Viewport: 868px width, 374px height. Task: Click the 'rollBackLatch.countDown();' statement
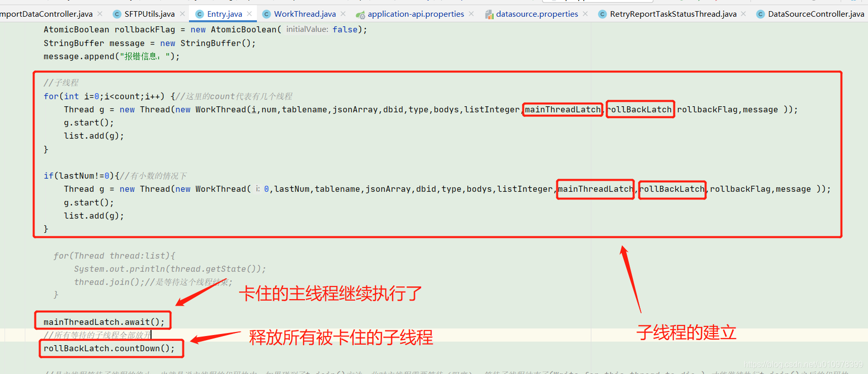[109, 348]
